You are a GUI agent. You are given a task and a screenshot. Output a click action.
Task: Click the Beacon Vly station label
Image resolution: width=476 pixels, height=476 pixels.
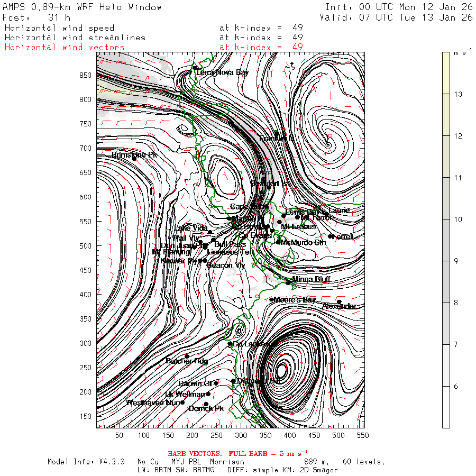tap(226, 266)
